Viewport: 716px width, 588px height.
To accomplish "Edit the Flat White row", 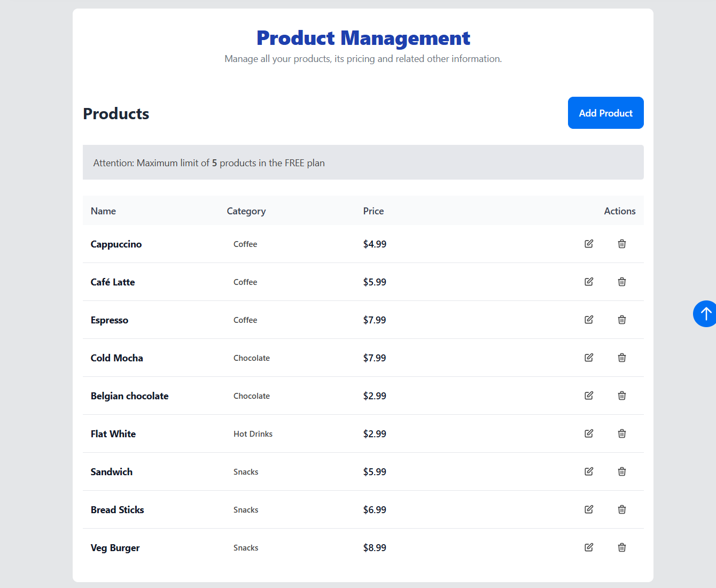I will [x=589, y=434].
